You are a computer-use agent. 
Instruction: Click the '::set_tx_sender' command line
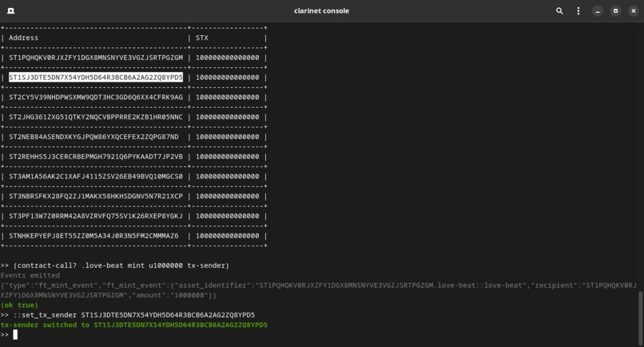128,315
